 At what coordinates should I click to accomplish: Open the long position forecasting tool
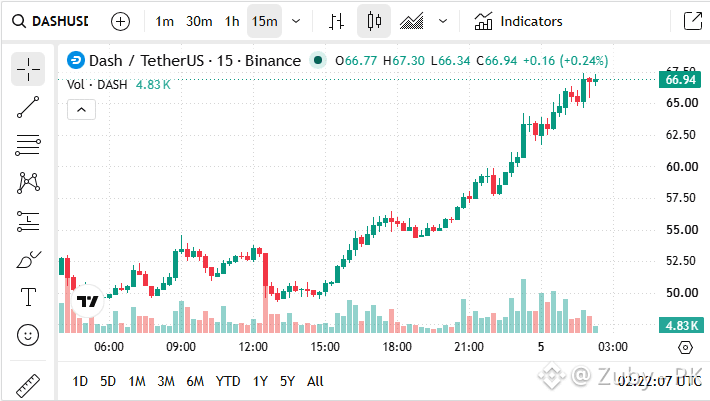pos(28,221)
